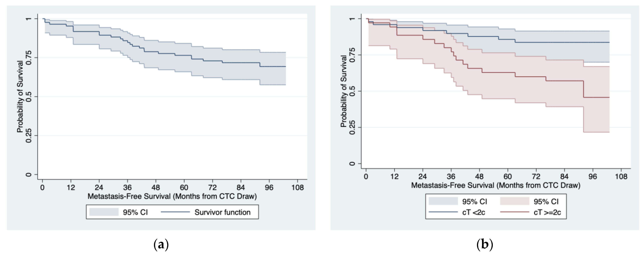Select the 'cT <2c' legend label text
Image resolution: width=644 pixels, height=254 pixels.
tap(474, 212)
